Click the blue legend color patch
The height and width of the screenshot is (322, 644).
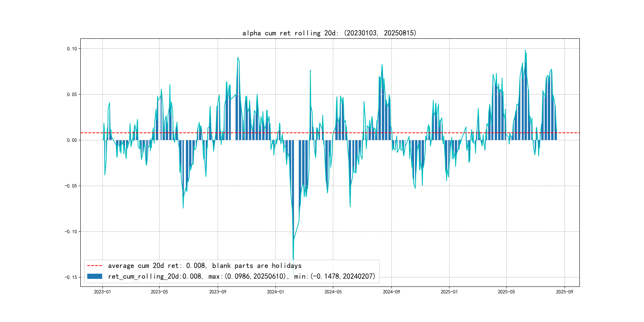pyautogui.click(x=94, y=276)
